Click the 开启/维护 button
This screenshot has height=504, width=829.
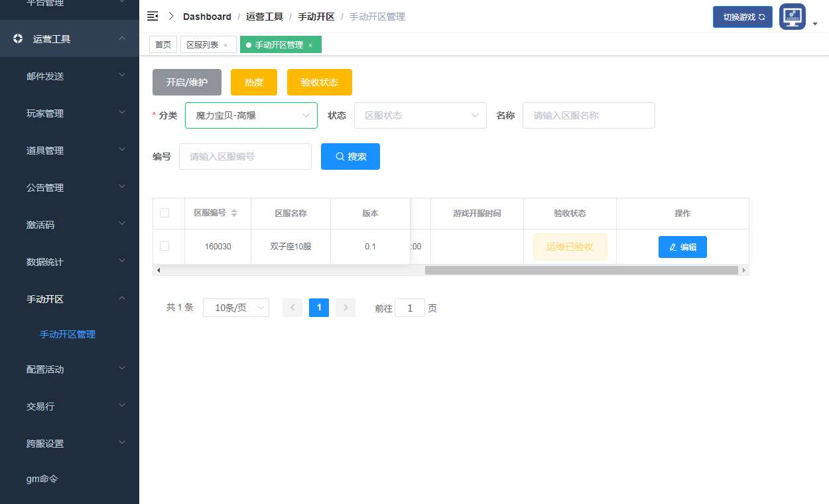(x=186, y=82)
